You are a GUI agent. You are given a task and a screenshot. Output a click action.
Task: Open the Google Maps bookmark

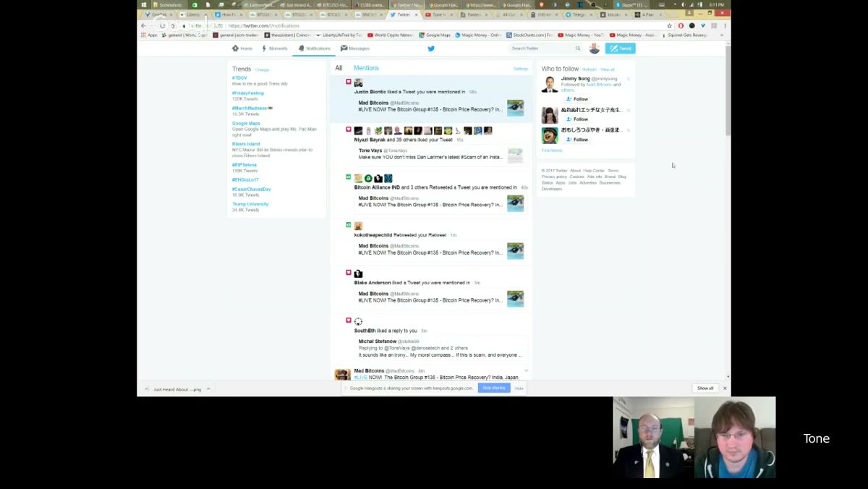pyautogui.click(x=434, y=35)
